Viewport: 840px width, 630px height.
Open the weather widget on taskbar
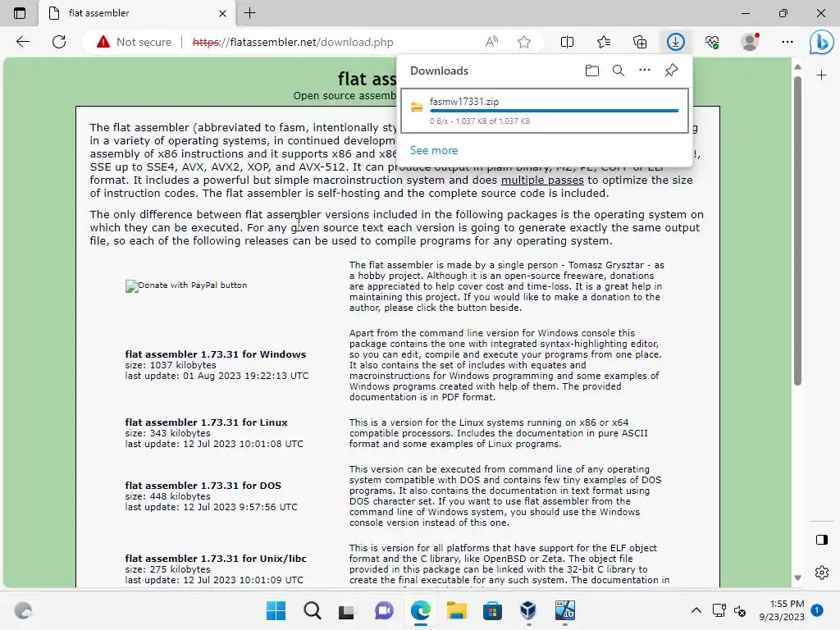pyautogui.click(x=23, y=610)
